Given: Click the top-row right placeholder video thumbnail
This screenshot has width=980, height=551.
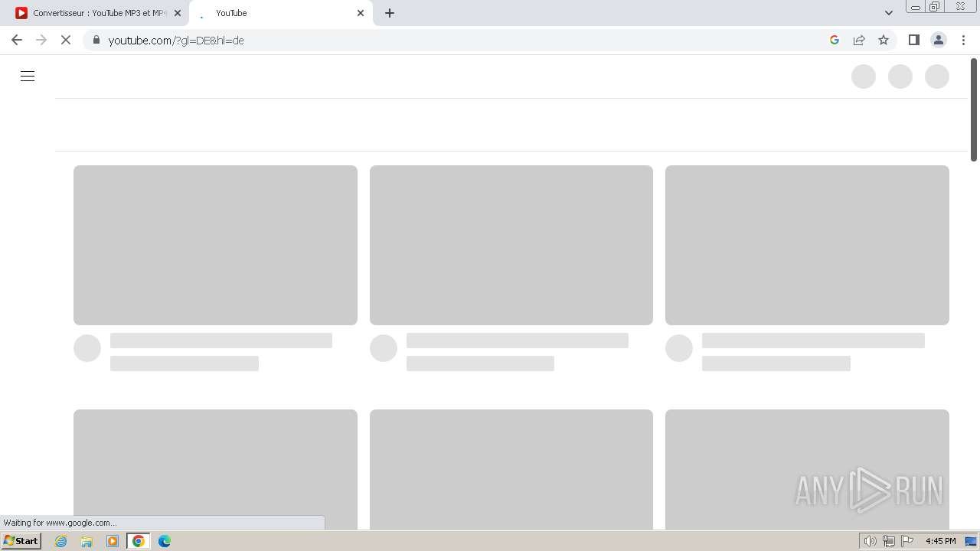Looking at the screenshot, I should (807, 245).
